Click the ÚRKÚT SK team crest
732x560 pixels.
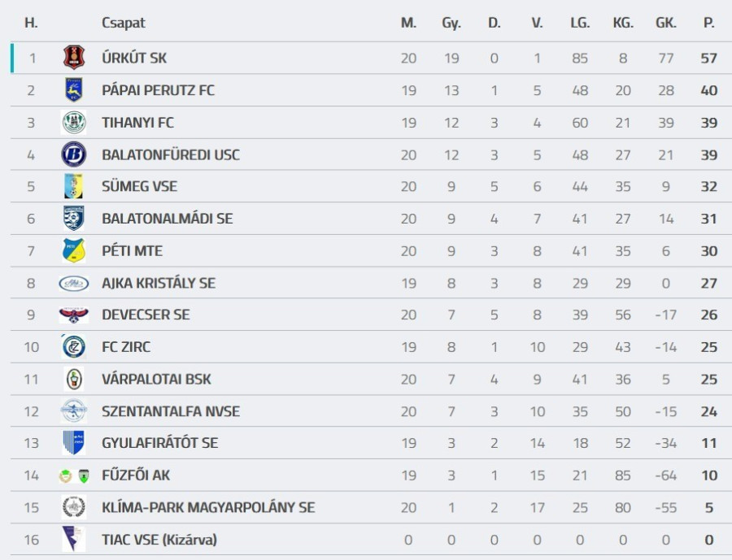pos(74,58)
